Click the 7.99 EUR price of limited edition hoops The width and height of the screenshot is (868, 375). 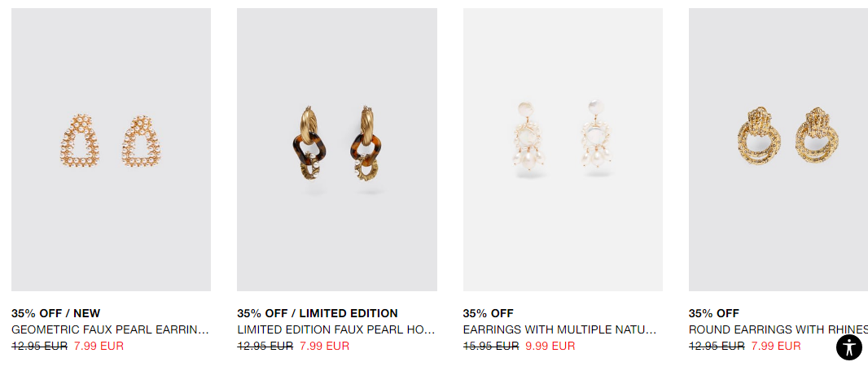pyautogui.click(x=324, y=347)
